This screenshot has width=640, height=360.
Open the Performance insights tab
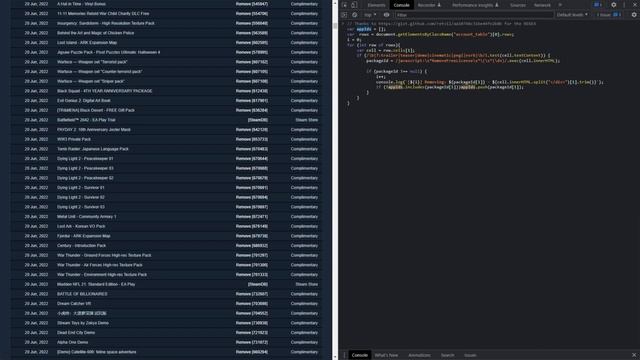pos(475,5)
